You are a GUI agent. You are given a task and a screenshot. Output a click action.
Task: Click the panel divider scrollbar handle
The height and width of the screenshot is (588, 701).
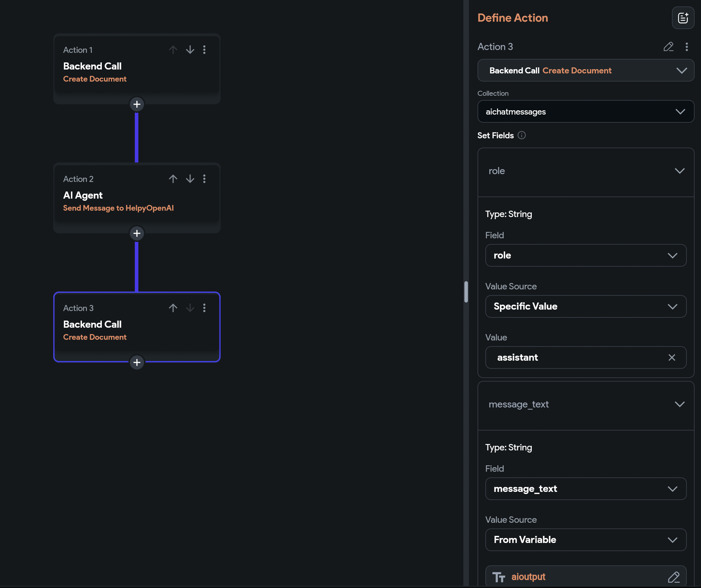[466, 292]
